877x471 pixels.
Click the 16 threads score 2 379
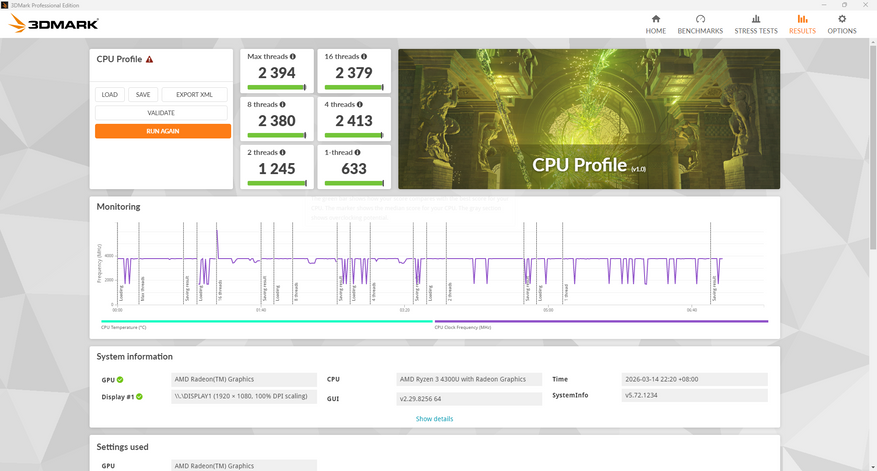(354, 73)
